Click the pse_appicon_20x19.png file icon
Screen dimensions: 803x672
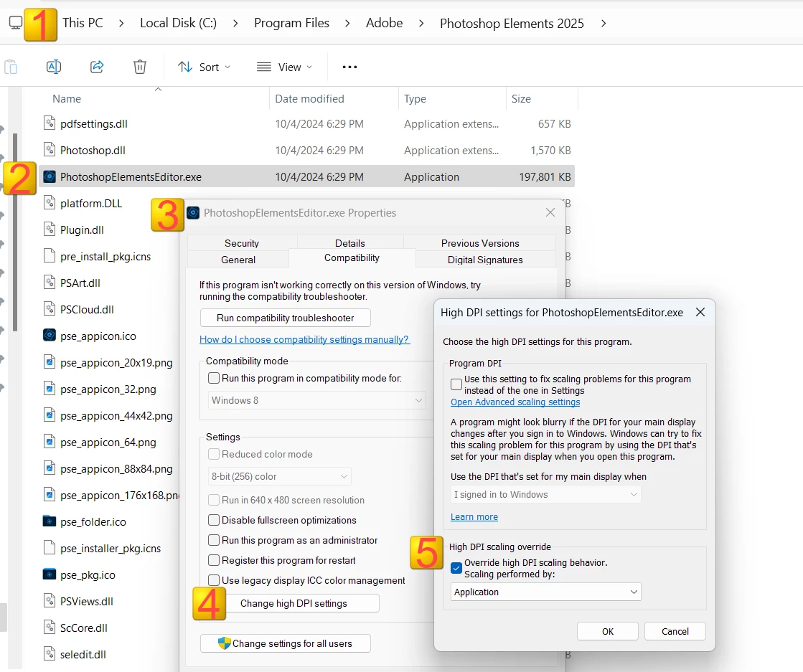point(50,362)
